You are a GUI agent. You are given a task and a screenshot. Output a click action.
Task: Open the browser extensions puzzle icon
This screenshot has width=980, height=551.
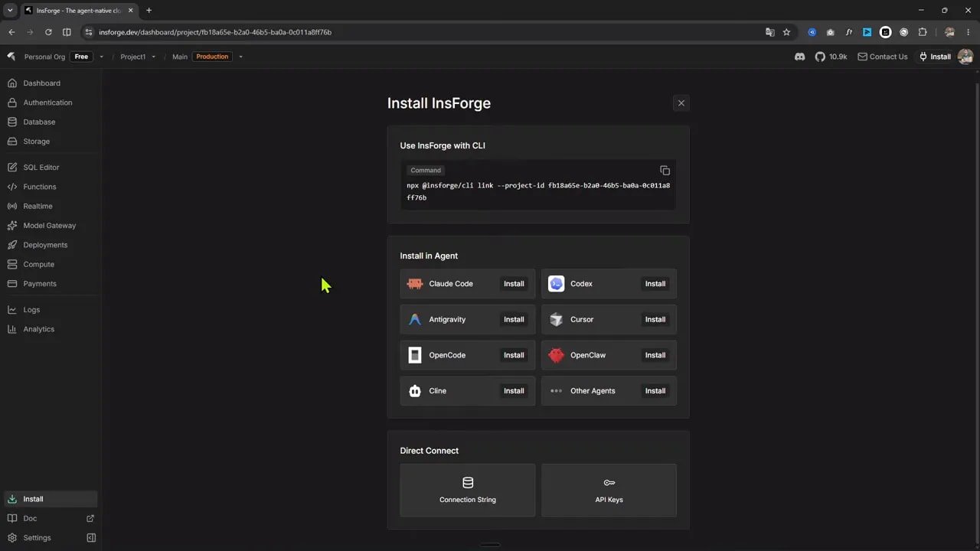tap(923, 32)
